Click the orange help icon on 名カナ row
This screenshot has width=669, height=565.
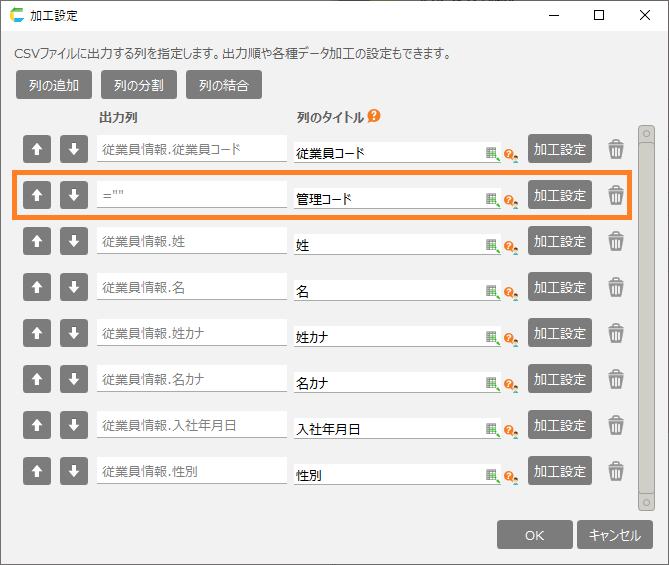tap(510, 384)
